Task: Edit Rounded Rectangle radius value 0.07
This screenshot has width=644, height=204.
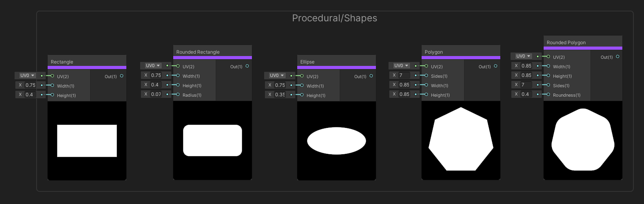Action: tap(156, 94)
